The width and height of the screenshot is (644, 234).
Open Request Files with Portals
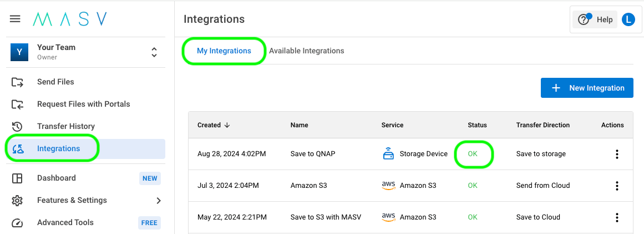pyautogui.click(x=83, y=104)
